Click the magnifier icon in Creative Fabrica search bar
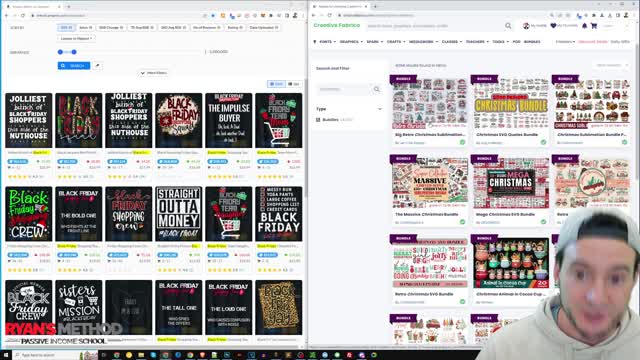 508,26
